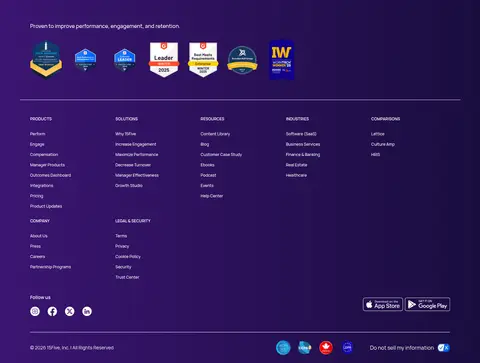Open the Integrations link
This screenshot has width=480, height=363.
click(42, 186)
